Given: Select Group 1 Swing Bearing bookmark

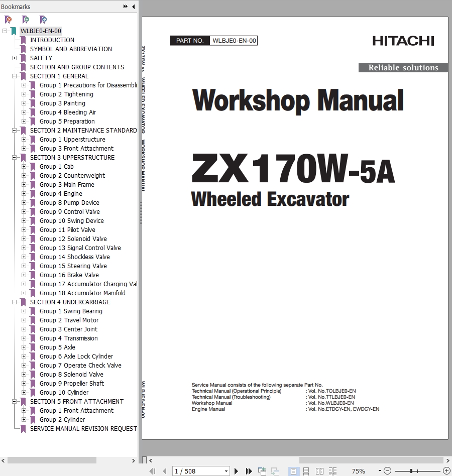Looking at the screenshot, I should (x=71, y=311).
